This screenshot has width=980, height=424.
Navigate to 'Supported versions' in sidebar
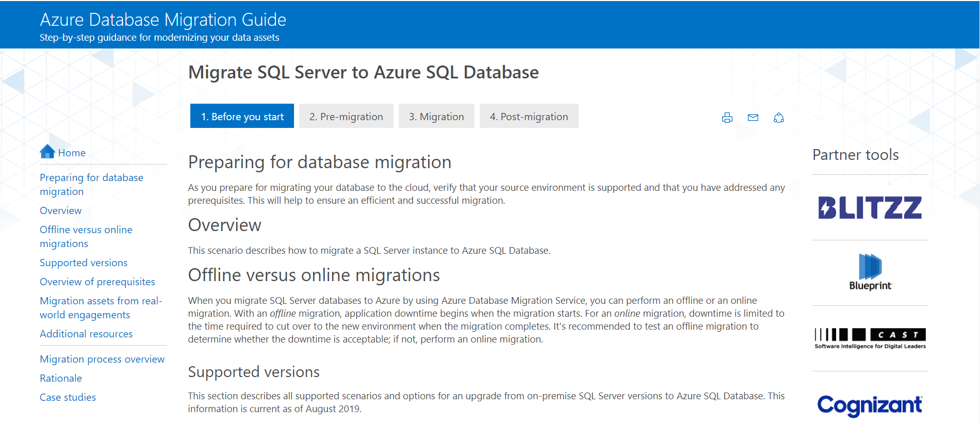coord(84,263)
